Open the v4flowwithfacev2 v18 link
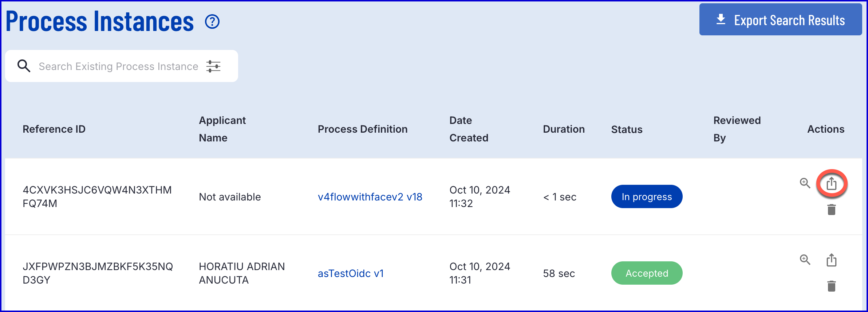The image size is (868, 312). [x=370, y=197]
